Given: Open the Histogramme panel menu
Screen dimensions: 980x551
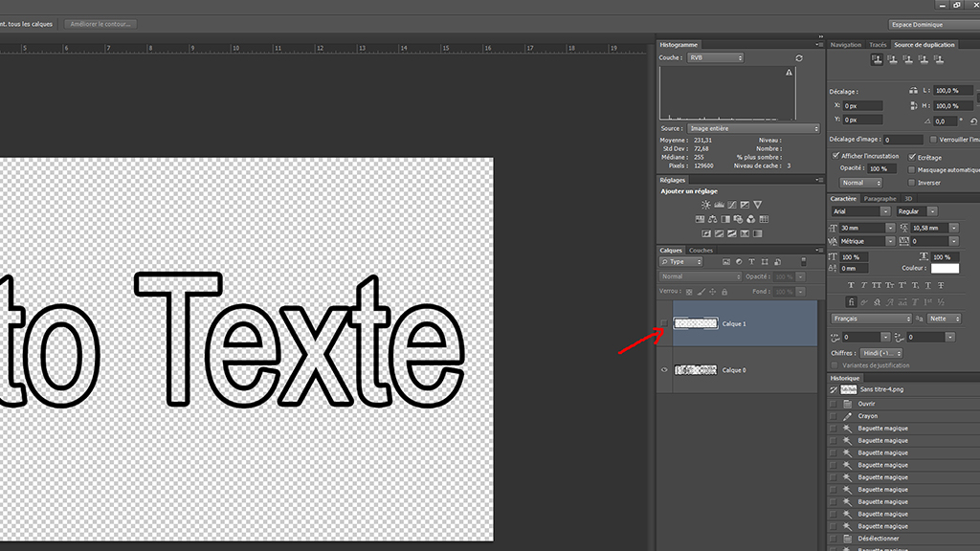Looking at the screenshot, I should 819,45.
